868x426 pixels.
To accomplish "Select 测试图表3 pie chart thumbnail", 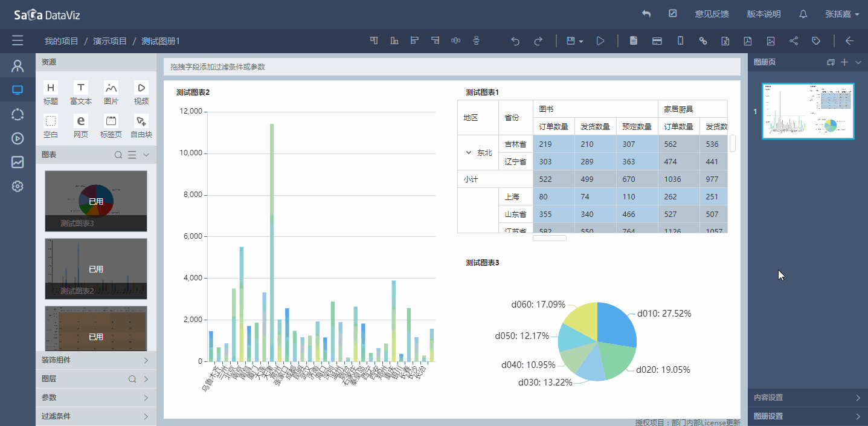I will [x=96, y=201].
